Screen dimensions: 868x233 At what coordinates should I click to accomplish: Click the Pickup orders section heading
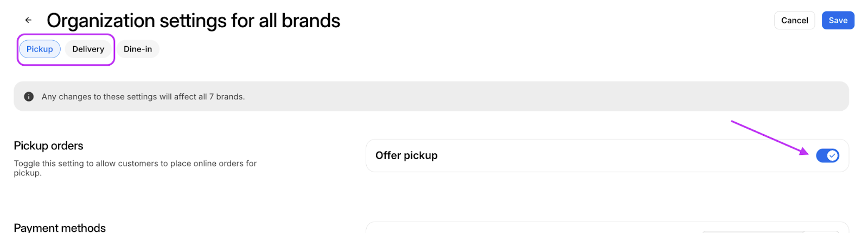[x=48, y=146]
